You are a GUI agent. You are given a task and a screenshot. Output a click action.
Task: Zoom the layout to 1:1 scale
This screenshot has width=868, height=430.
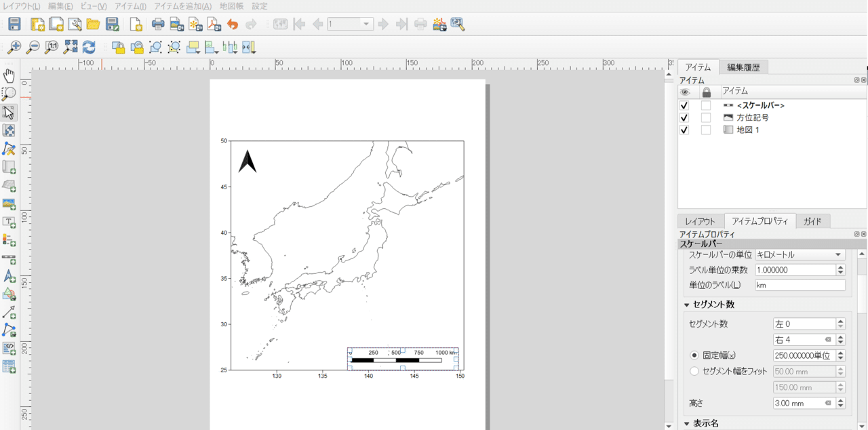pyautogui.click(x=51, y=47)
